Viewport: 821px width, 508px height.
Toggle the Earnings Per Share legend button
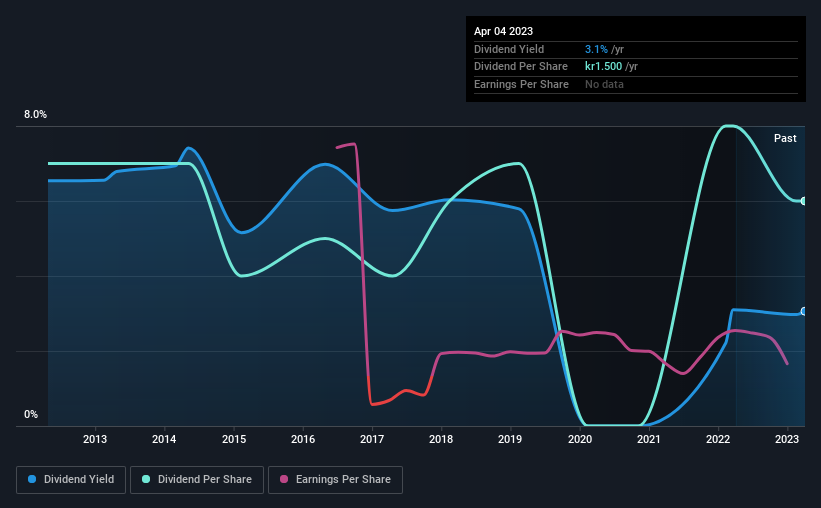(335, 480)
